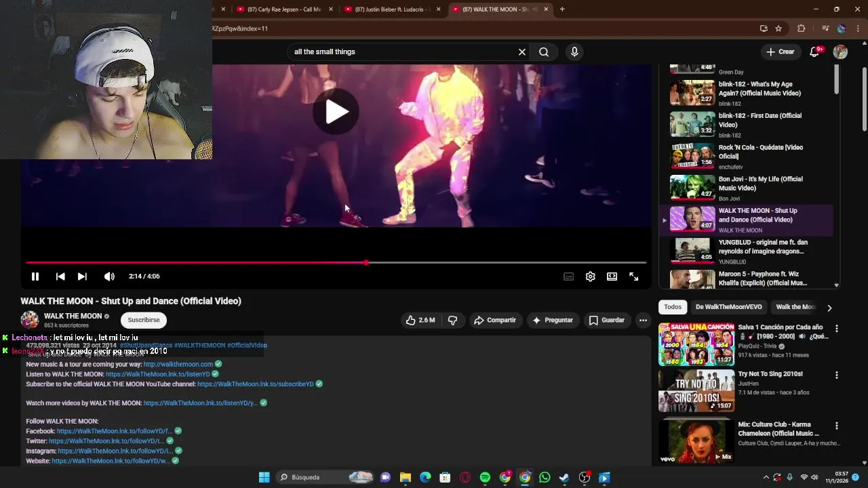Open Spotify from the taskbar
Image resolution: width=868 pixels, height=488 pixels.
pos(485,477)
